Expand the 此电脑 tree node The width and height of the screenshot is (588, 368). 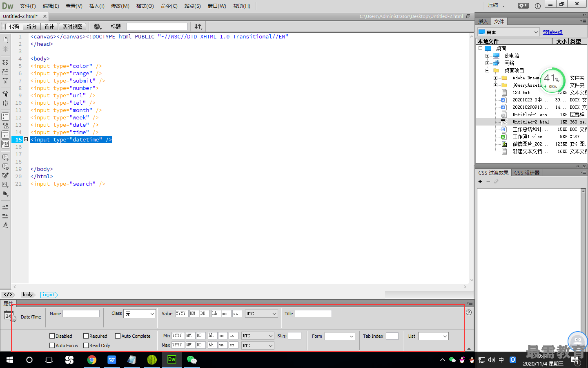(487, 56)
